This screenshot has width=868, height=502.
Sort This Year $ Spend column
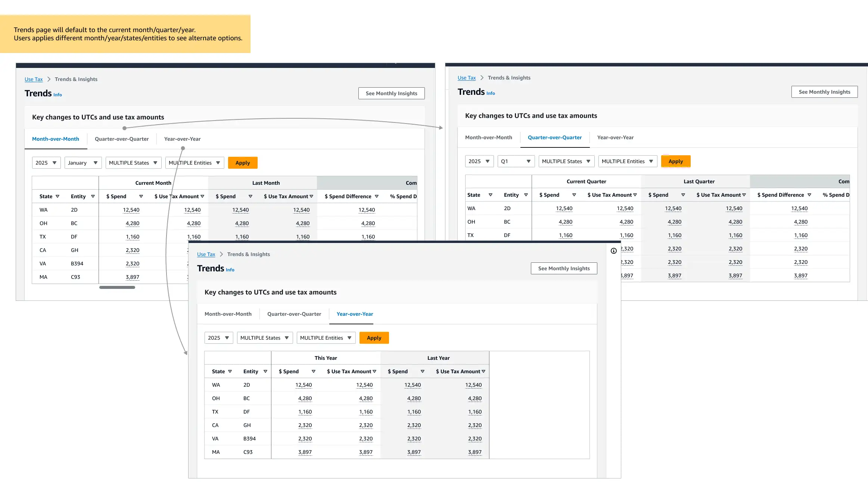(314, 371)
